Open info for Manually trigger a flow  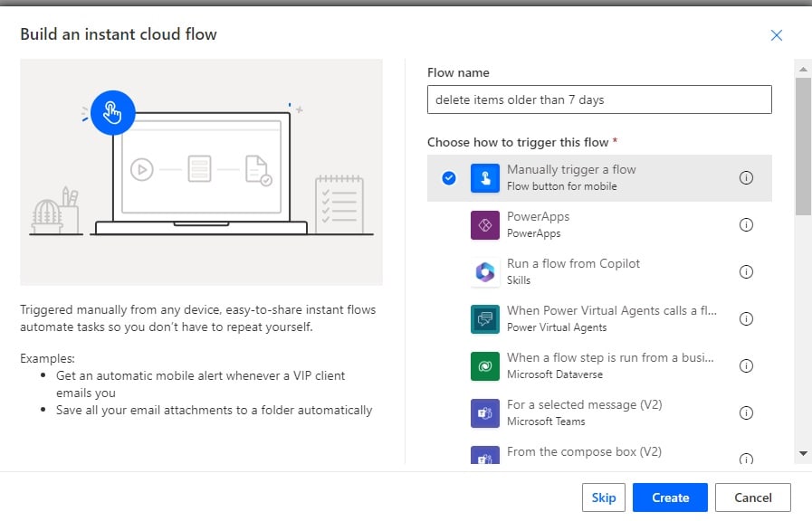(746, 178)
